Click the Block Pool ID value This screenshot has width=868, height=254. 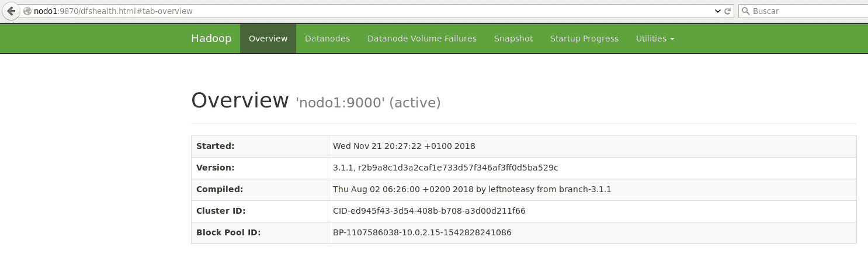[422, 232]
